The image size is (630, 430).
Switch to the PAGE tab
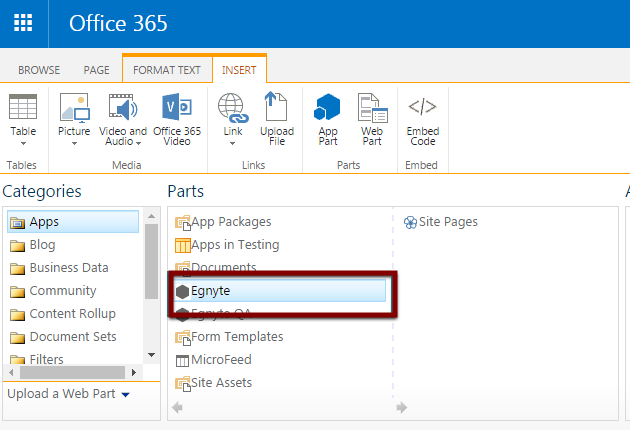click(96, 70)
